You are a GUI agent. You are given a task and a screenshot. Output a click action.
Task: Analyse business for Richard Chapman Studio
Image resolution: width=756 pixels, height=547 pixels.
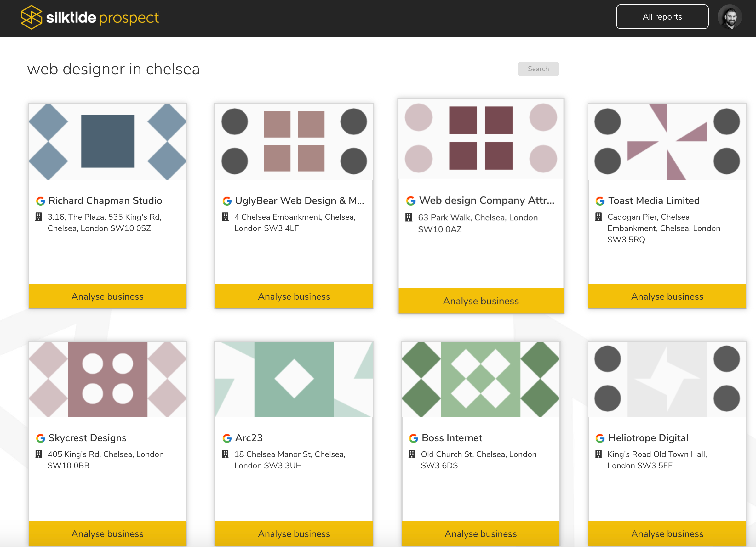(x=107, y=296)
